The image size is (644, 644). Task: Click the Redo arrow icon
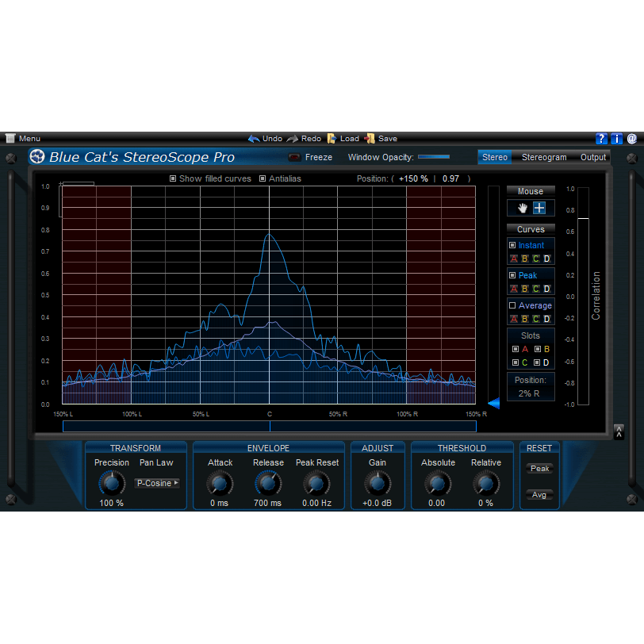[292, 138]
